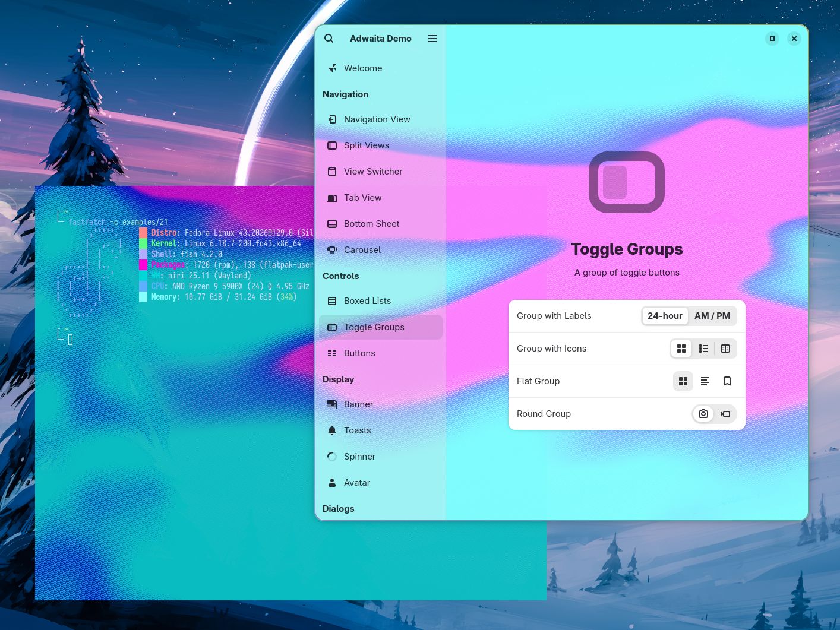The image size is (840, 630).
Task: Open the Carousel demo from the sidebar
Action: click(x=362, y=250)
